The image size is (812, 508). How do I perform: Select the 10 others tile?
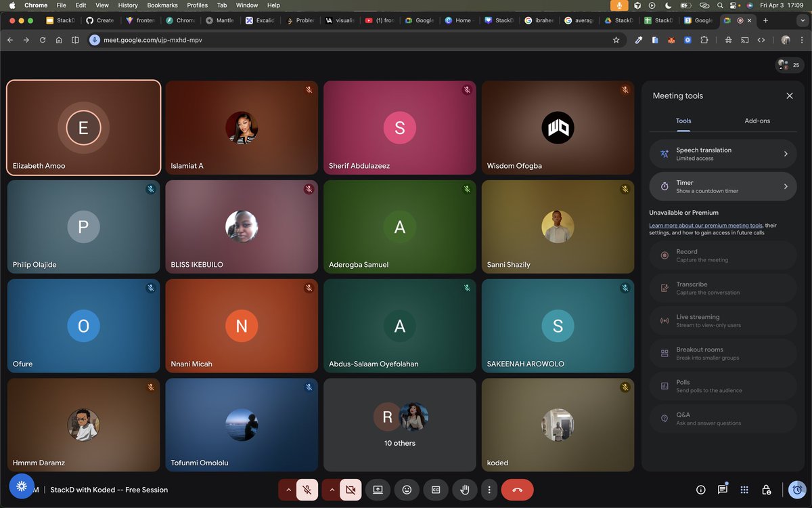coord(400,425)
